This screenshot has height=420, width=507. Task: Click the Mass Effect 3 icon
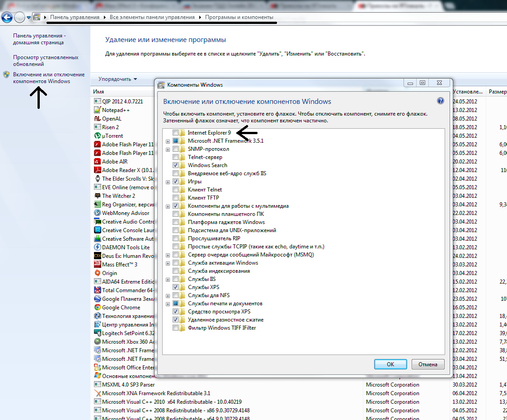(97, 264)
